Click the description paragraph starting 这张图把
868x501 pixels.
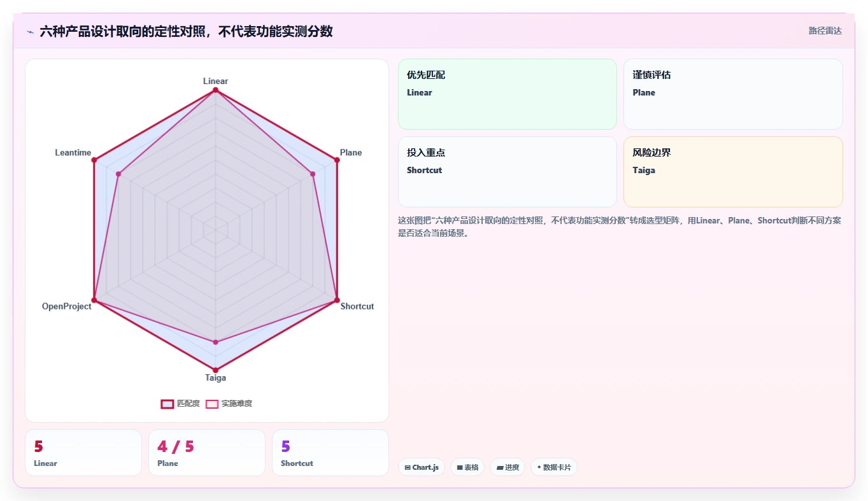620,227
